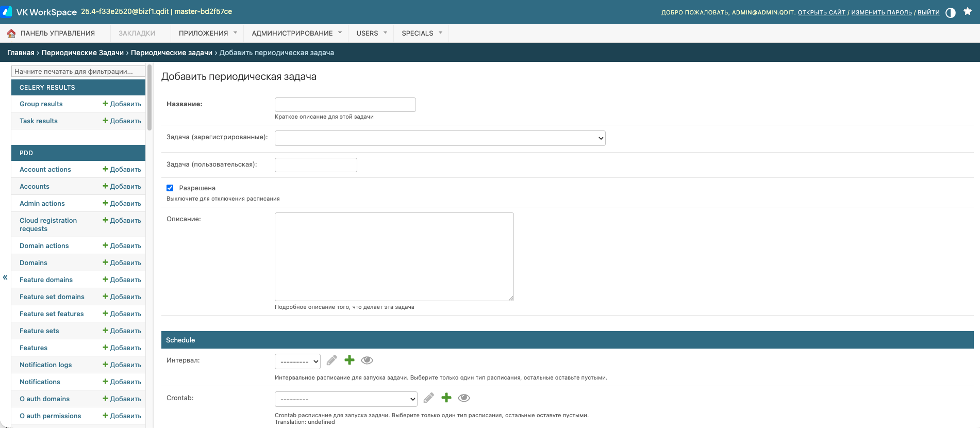This screenshot has width=980, height=428.
Task: Click the home icon in the dashboard bar
Action: coord(11,34)
